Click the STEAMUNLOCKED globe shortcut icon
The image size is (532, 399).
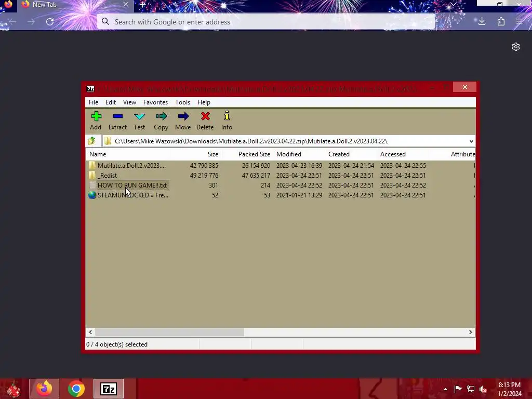click(x=92, y=195)
